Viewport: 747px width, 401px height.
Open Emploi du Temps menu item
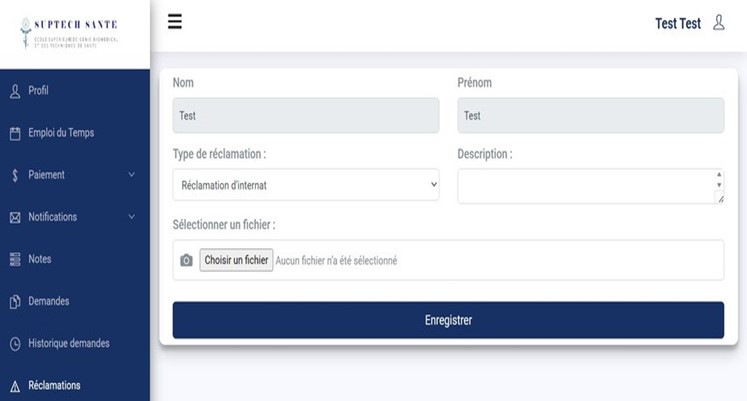(x=61, y=133)
